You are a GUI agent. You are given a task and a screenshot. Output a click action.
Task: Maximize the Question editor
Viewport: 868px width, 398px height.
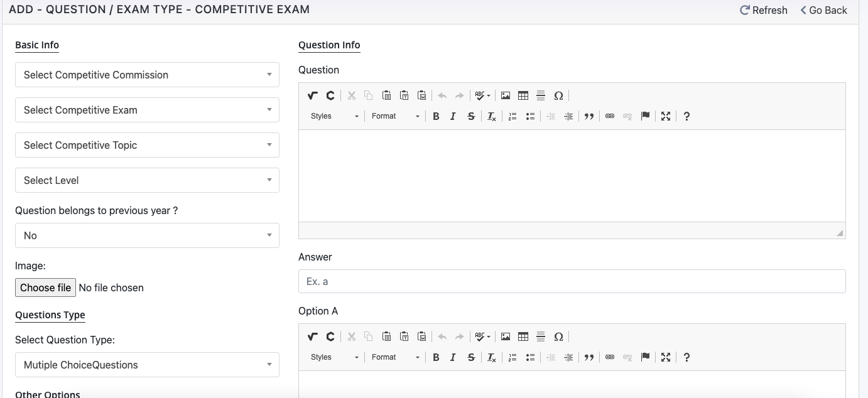[x=666, y=116]
